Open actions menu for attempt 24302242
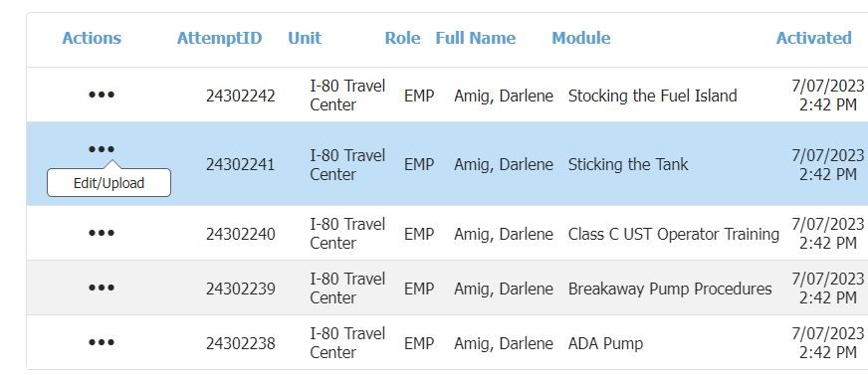Image resolution: width=868 pixels, height=387 pixels. tap(102, 95)
